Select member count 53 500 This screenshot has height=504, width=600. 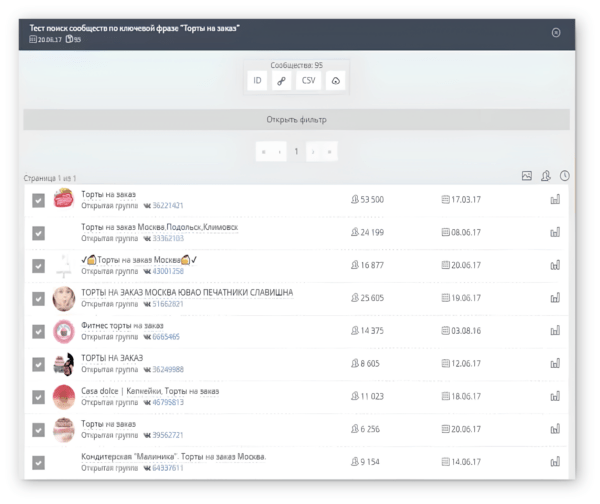[372, 200]
